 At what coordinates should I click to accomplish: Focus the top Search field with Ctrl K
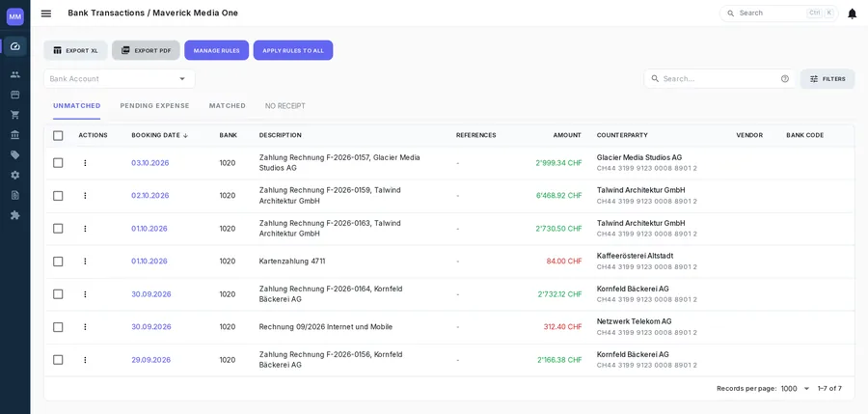(x=779, y=14)
